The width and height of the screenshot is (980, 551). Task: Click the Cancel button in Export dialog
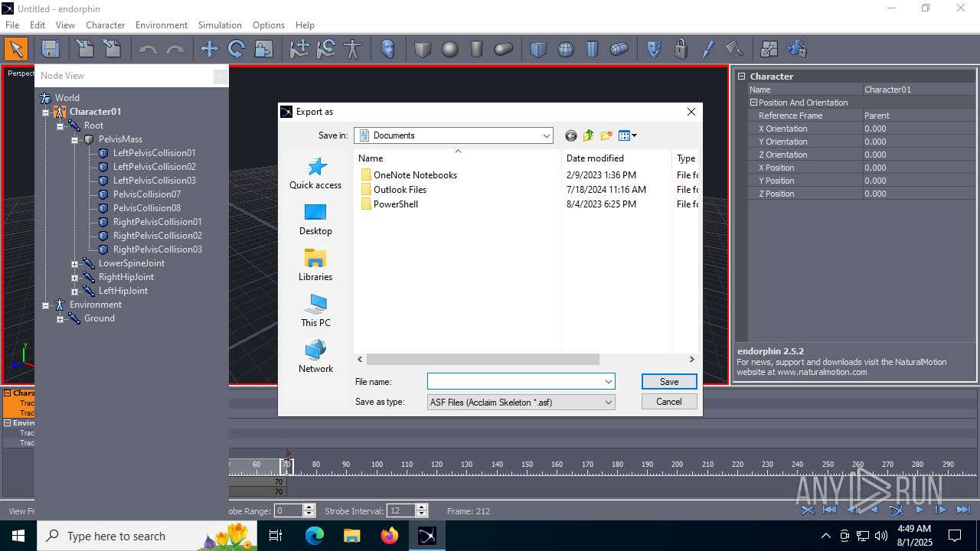669,401
